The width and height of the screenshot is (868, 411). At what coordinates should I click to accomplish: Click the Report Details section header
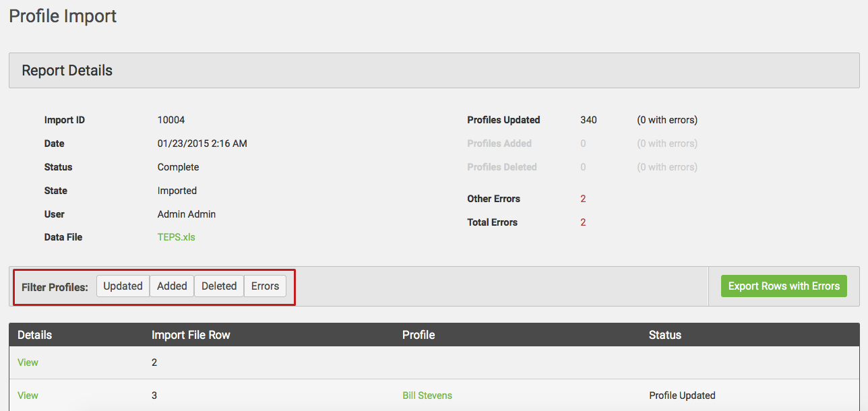click(x=434, y=71)
